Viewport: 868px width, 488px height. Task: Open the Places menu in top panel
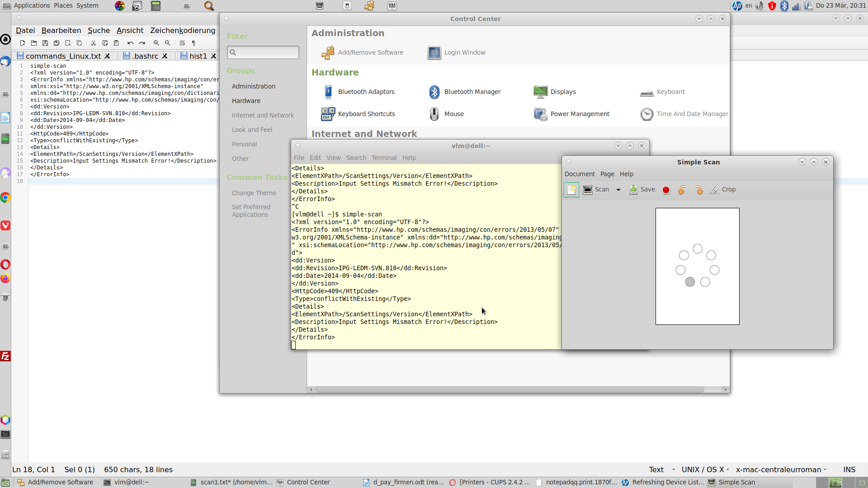tap(63, 5)
